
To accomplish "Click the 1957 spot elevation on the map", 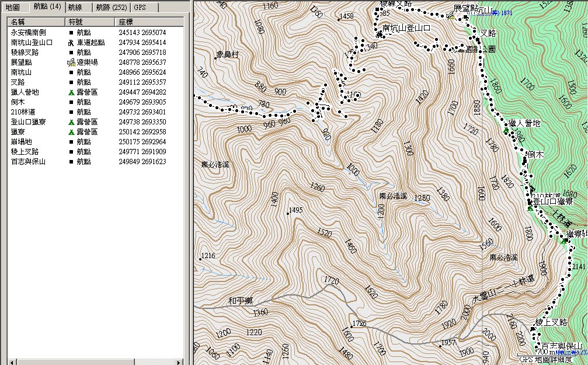I will (x=448, y=342).
